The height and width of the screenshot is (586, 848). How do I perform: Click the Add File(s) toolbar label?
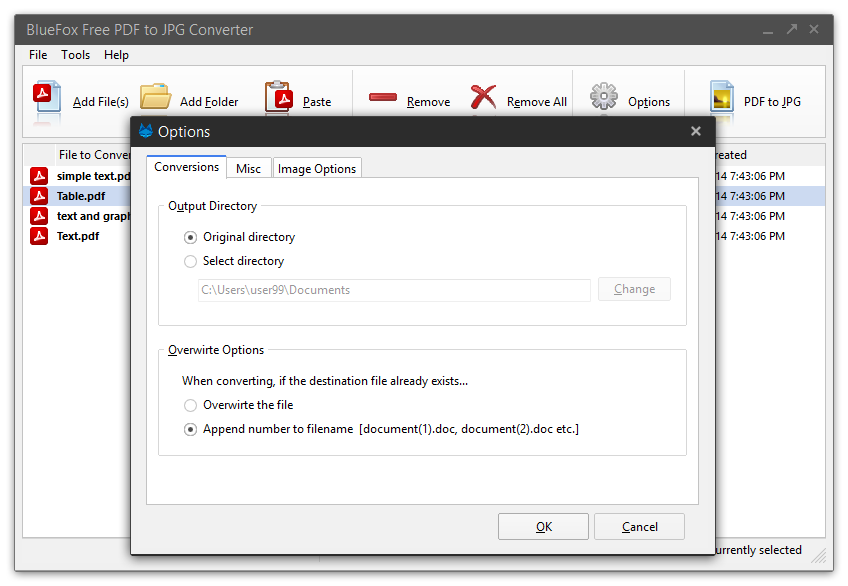(101, 102)
